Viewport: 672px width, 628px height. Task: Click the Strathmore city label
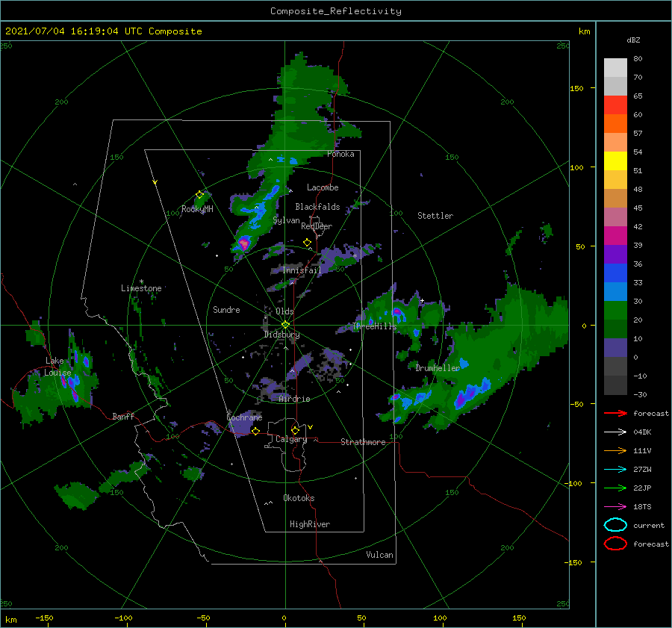[363, 442]
